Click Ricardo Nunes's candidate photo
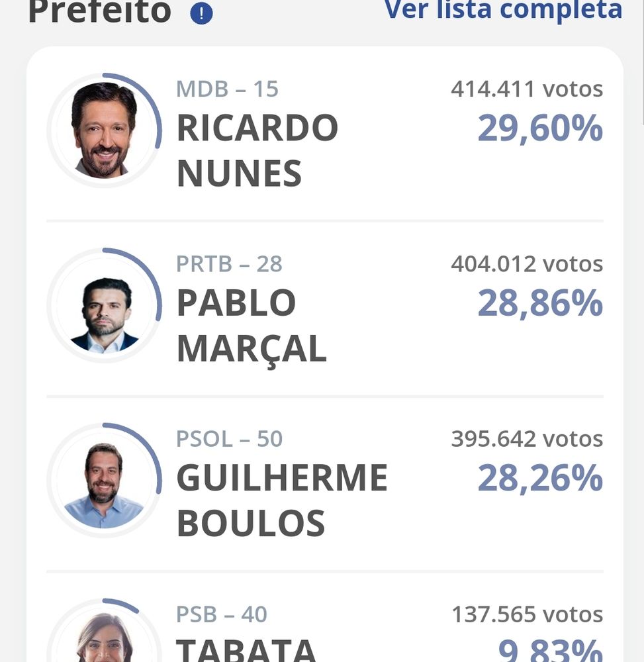This screenshot has height=662, width=644. tap(104, 130)
